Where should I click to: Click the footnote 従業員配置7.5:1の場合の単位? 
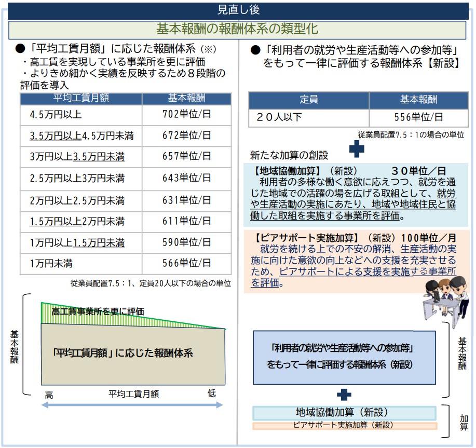[411, 135]
